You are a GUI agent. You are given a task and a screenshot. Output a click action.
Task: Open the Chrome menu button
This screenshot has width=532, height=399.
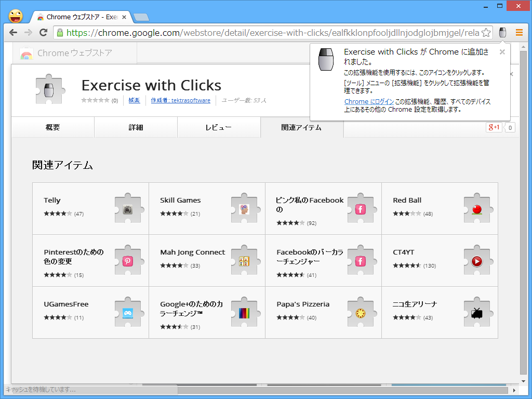pos(520,32)
